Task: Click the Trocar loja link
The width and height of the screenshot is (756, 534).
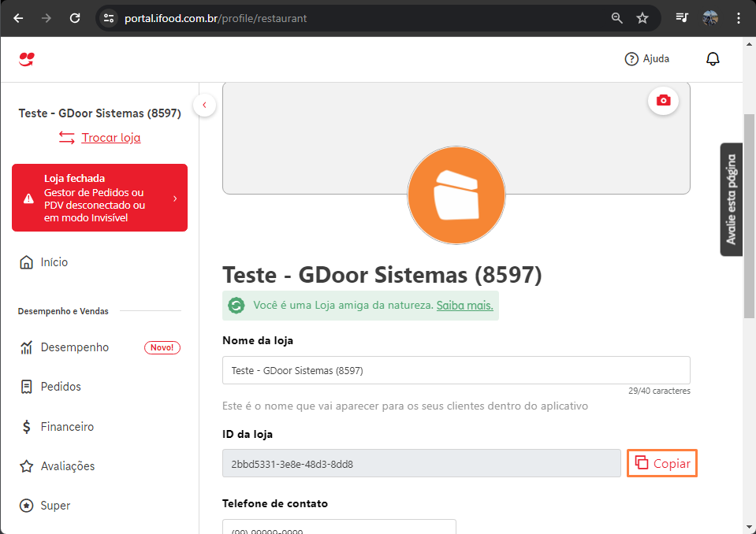Action: (111, 138)
